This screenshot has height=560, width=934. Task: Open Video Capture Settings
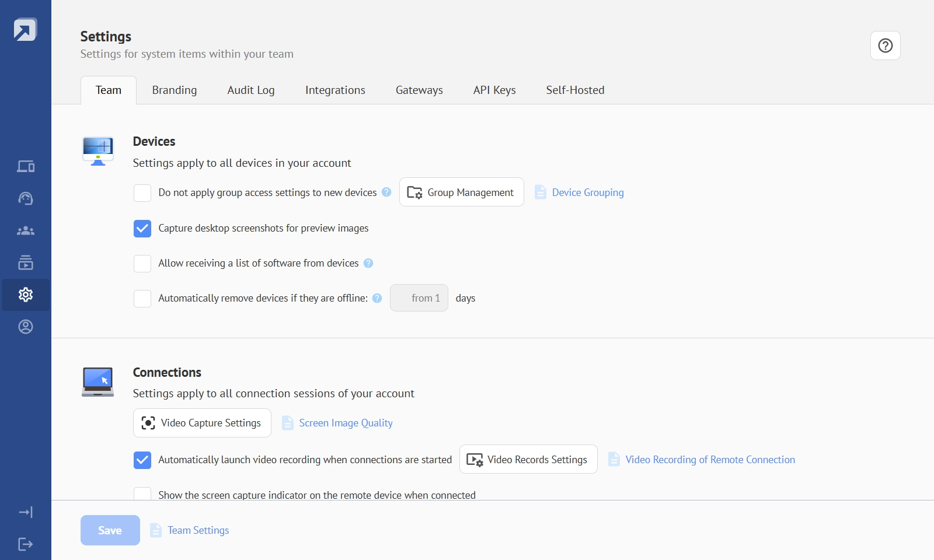[202, 423]
